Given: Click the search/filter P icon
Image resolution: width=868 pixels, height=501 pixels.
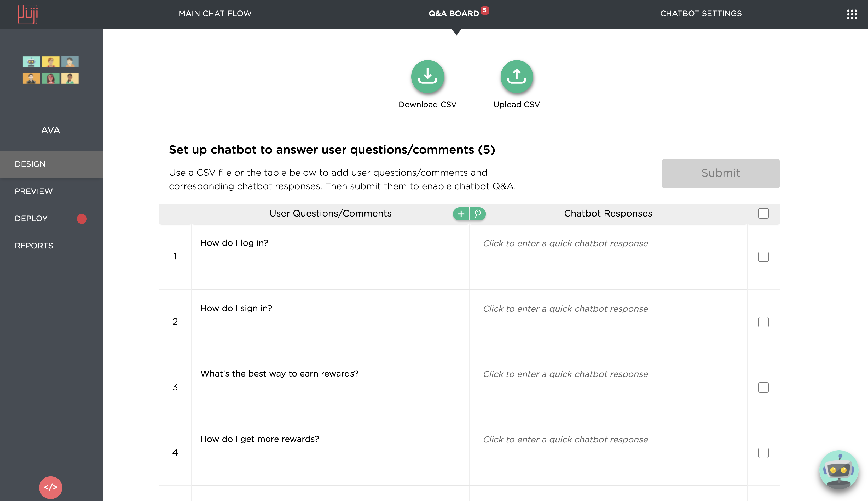Looking at the screenshot, I should point(477,214).
